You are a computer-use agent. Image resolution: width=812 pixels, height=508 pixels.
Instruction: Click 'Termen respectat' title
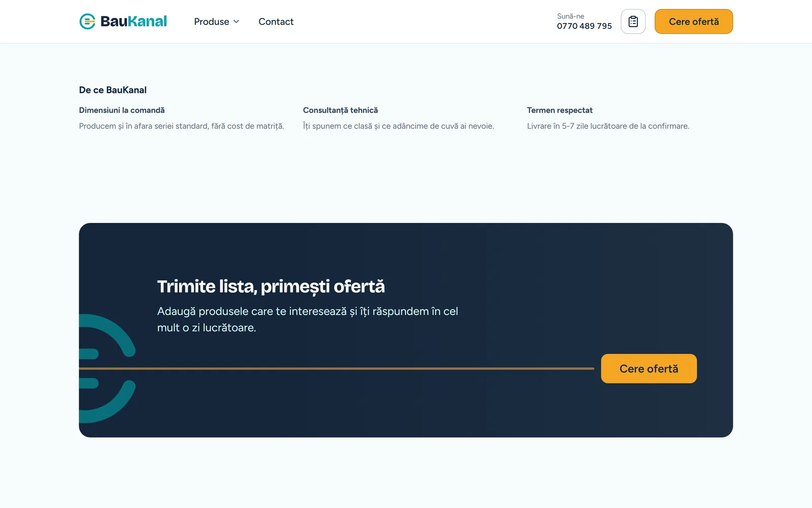click(x=560, y=110)
